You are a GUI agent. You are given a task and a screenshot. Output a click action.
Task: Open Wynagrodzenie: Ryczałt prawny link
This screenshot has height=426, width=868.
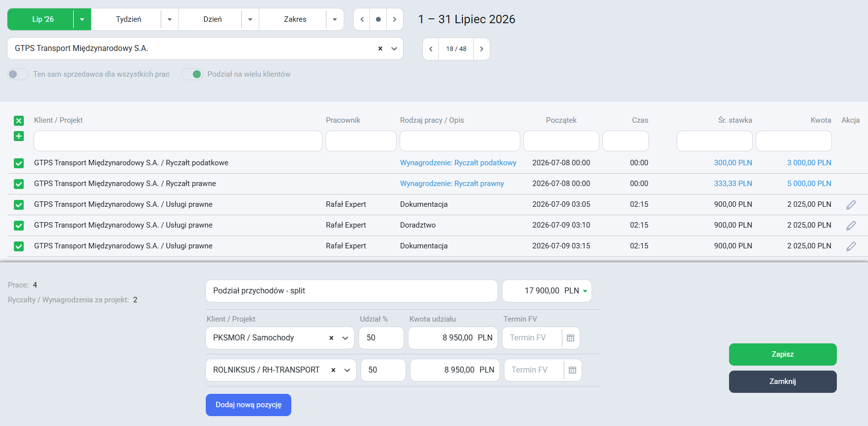(x=452, y=184)
